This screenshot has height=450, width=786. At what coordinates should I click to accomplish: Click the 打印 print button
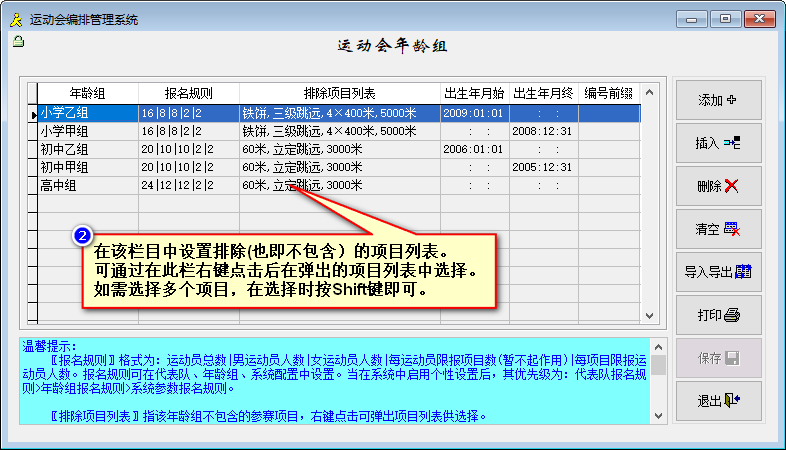click(717, 315)
